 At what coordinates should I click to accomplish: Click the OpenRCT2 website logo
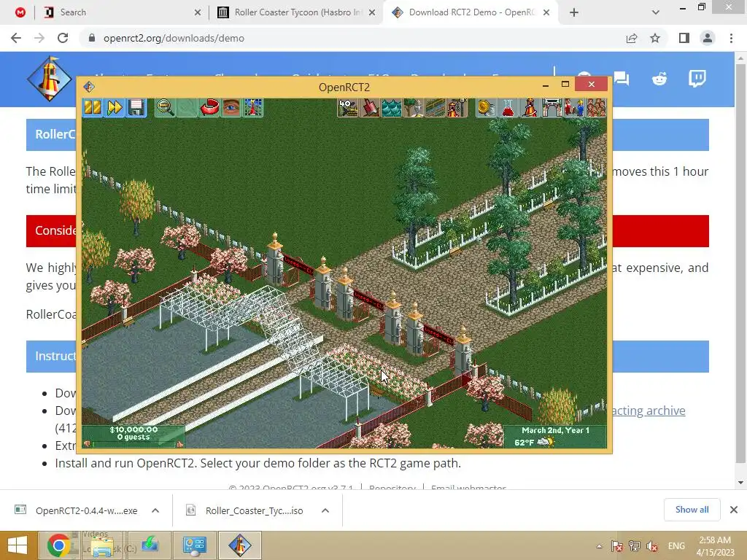(50, 79)
